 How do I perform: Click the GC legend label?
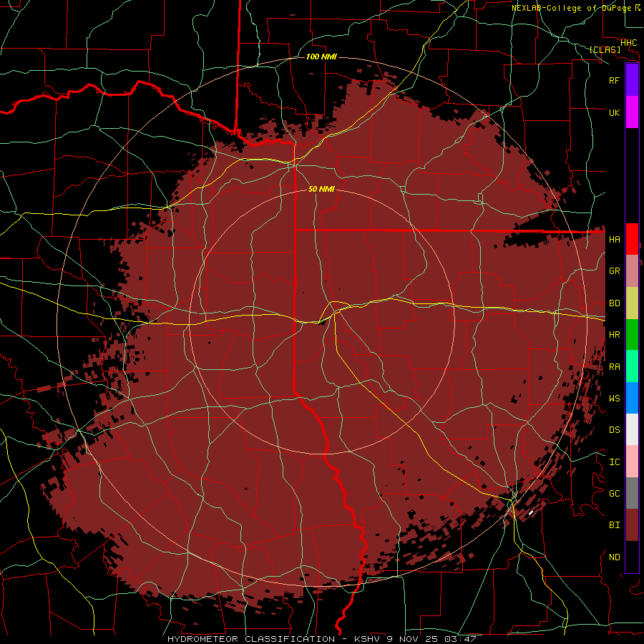pos(614,494)
